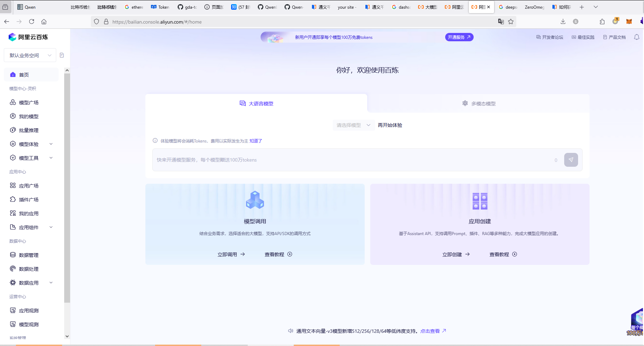This screenshot has width=644, height=346.
Task: Click 立即调用 under 模型调用
Action: pos(231,254)
